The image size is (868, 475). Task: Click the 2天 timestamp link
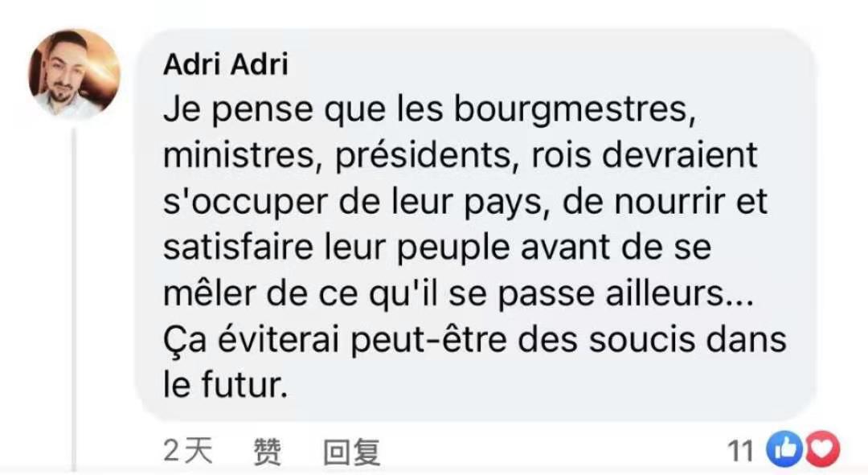(x=188, y=452)
